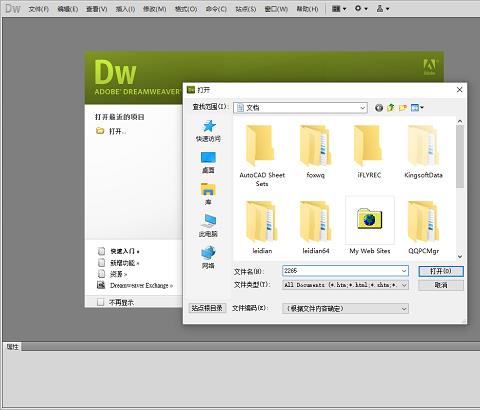Open the gear extend menu icon

pyautogui.click(x=361, y=9)
